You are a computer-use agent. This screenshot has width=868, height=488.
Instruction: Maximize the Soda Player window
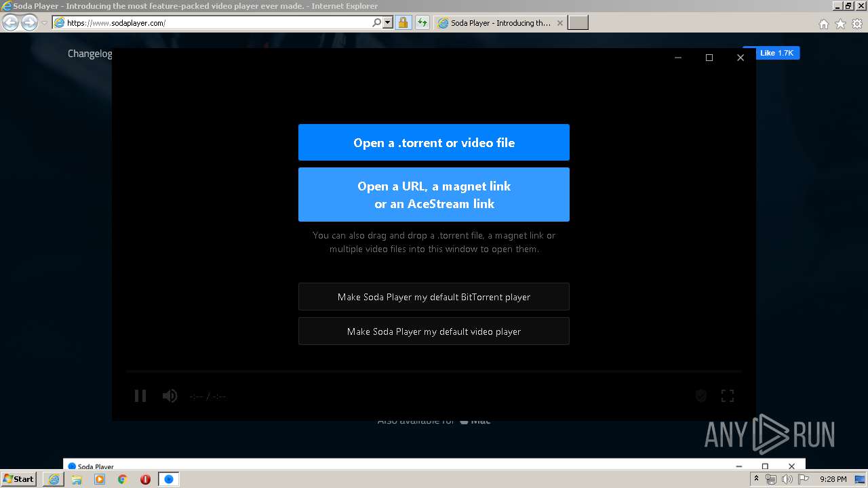pyautogui.click(x=709, y=58)
